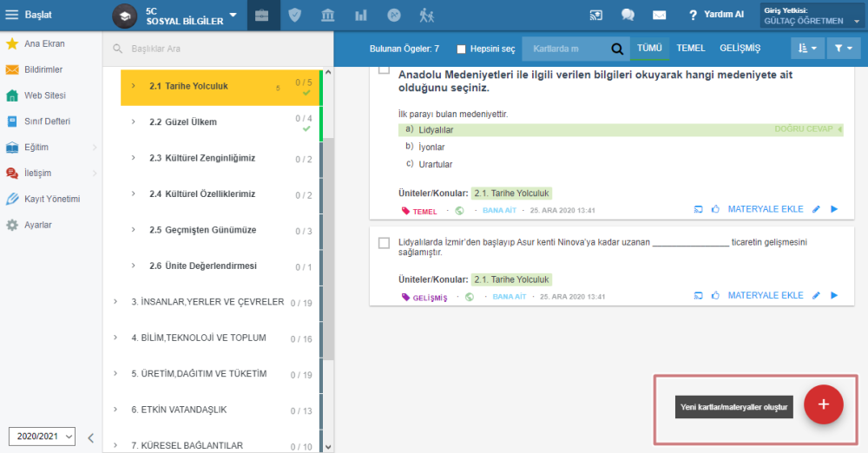Open the institution building icon
This screenshot has height=453, width=868.
(328, 15)
